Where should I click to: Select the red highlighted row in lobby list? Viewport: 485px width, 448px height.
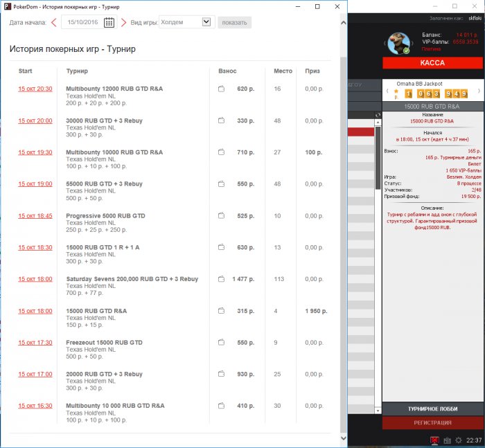tap(361, 132)
